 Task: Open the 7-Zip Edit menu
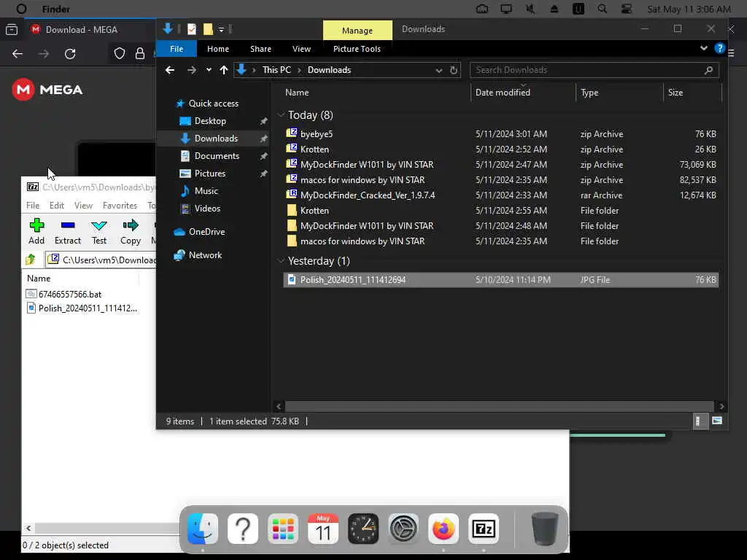click(57, 205)
